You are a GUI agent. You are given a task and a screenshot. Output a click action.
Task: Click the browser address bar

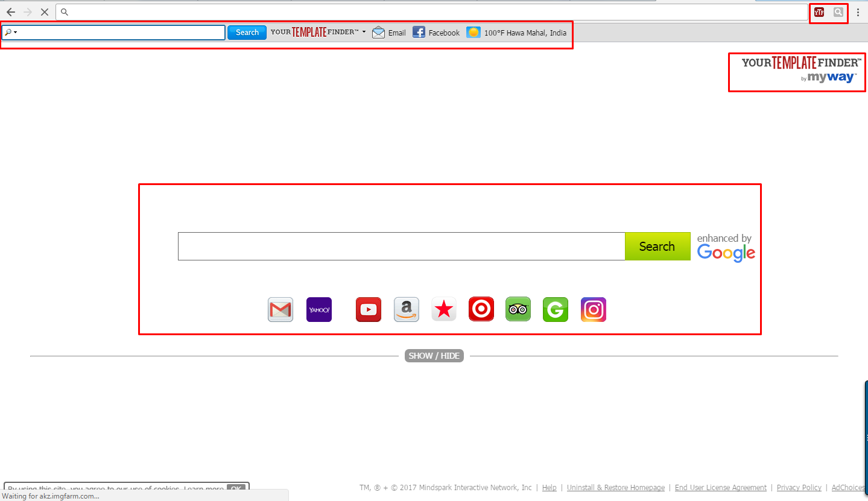(x=432, y=12)
